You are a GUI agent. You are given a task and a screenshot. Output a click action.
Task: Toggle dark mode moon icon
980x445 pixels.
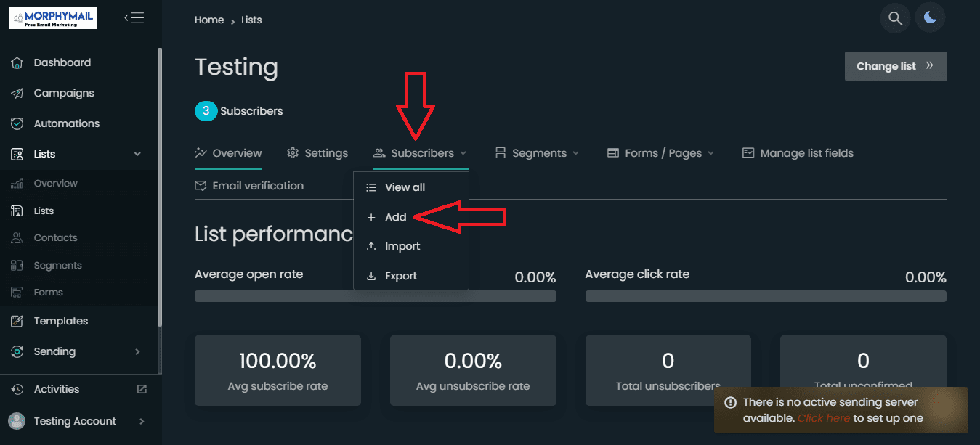coord(930,18)
